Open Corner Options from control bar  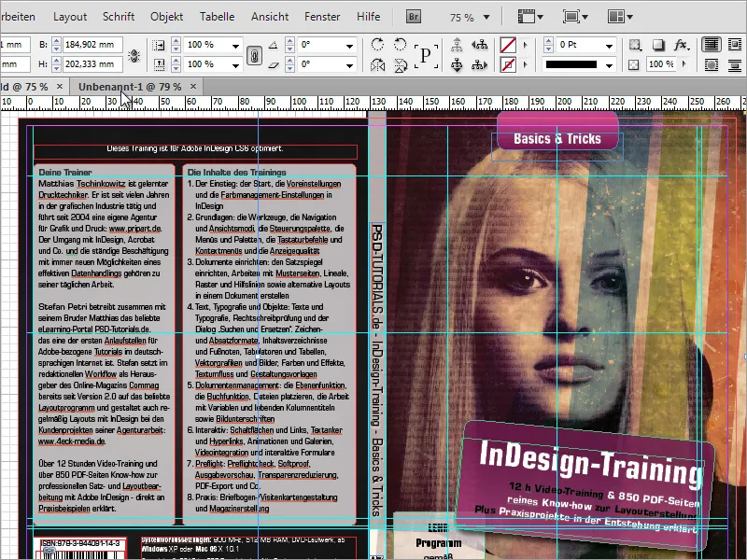(635, 45)
